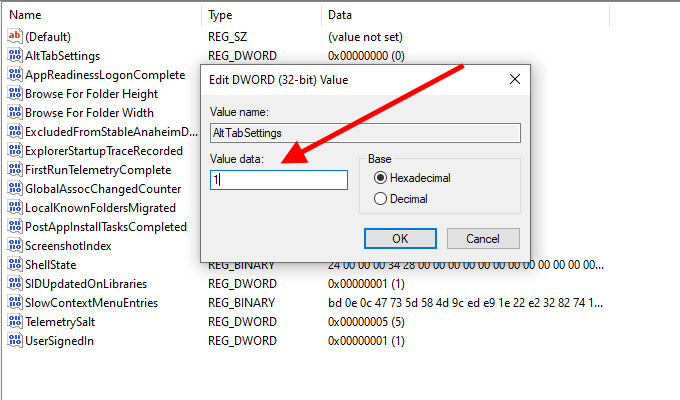
Task: Select the SlowContextMenuEntries entry name
Action: click(x=92, y=303)
